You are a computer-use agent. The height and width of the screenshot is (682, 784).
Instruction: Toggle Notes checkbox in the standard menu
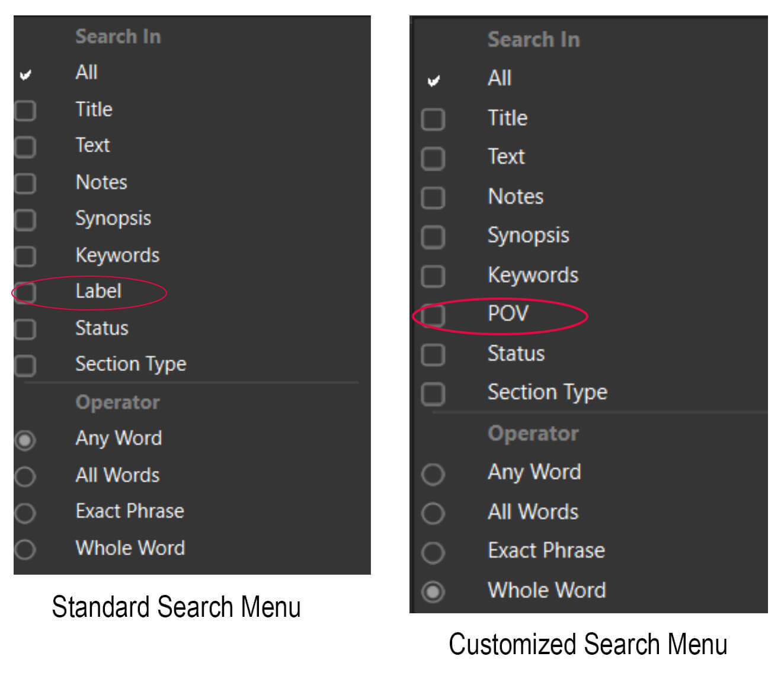coord(25,183)
